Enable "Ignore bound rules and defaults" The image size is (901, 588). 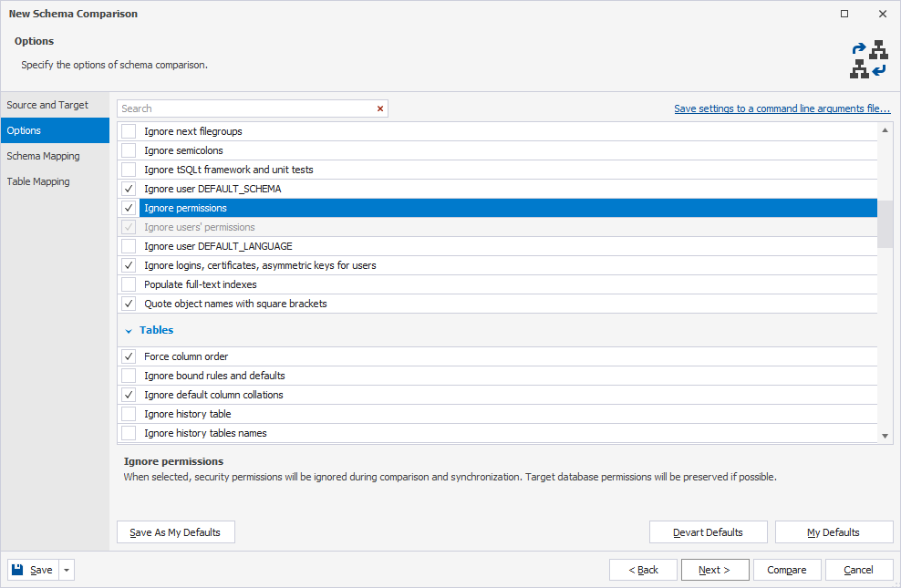click(128, 376)
